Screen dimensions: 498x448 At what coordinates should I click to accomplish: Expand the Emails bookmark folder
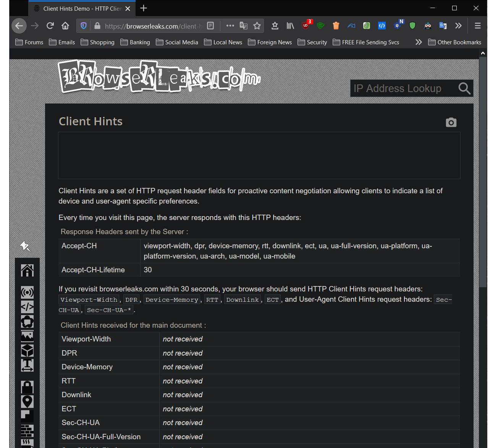[62, 42]
